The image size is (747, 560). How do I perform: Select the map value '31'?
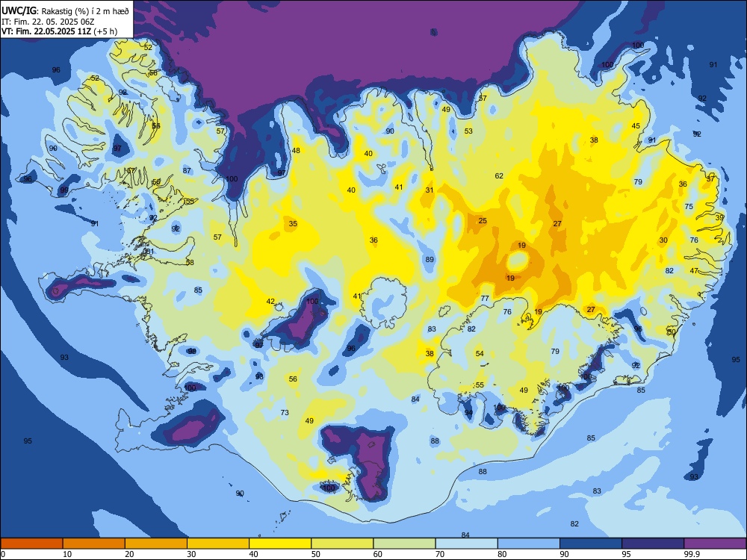pos(430,190)
